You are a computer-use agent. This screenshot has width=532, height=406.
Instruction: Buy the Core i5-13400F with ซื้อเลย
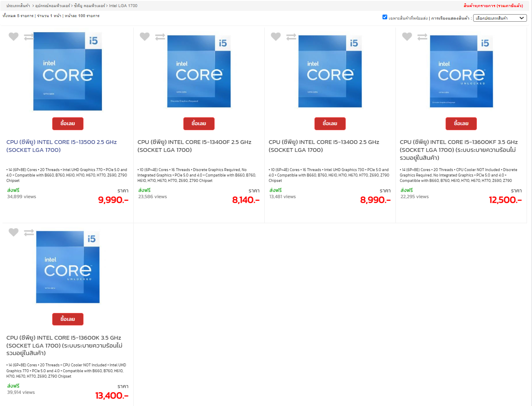point(199,124)
